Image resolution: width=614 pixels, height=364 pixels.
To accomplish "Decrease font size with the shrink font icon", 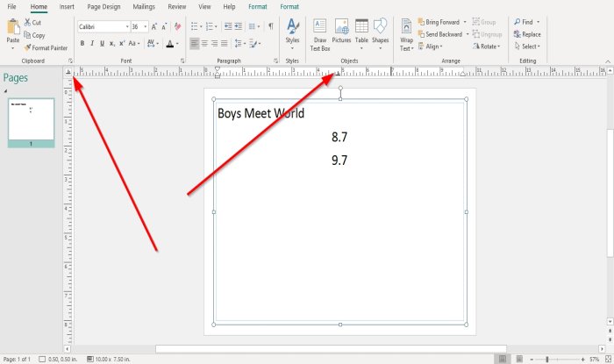I will pos(165,26).
